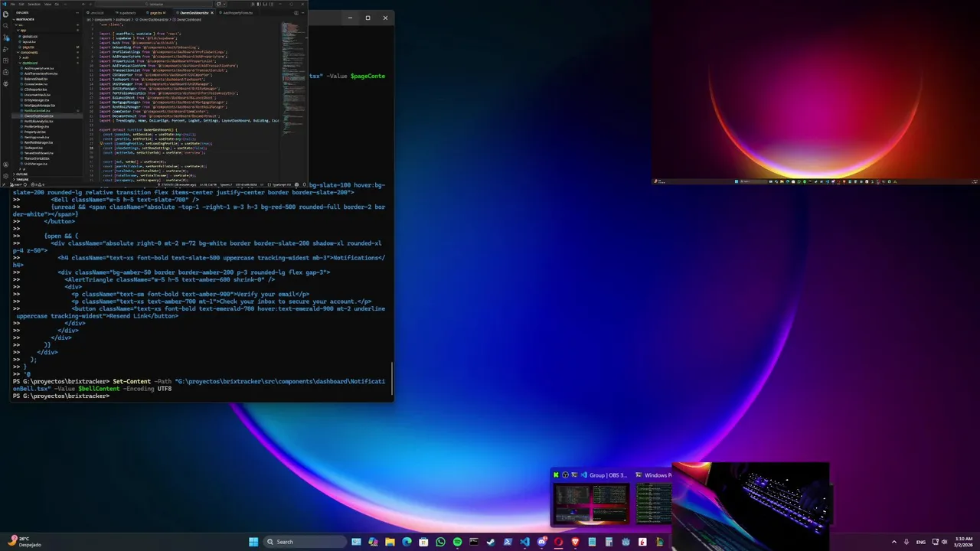
Task: Click TypeScript language mode in status bar
Action: click(x=283, y=184)
